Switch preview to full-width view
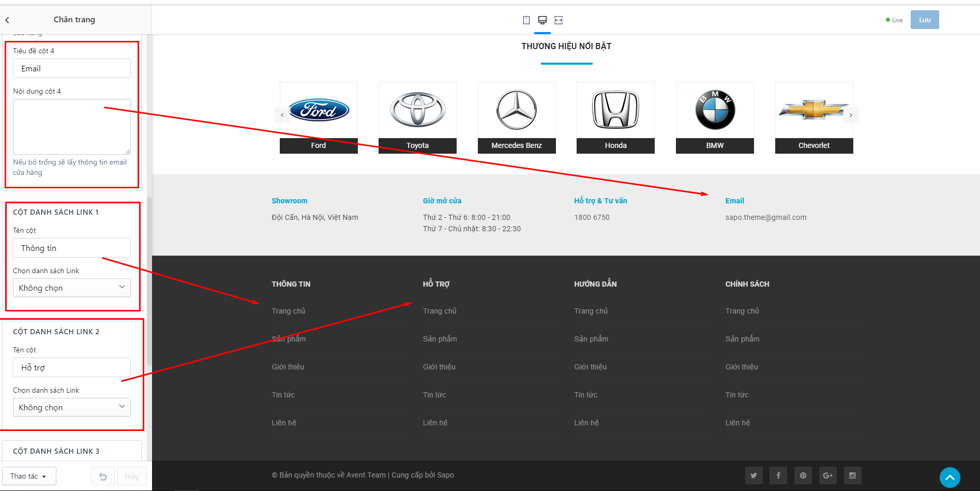The width and height of the screenshot is (980, 491). tap(559, 20)
